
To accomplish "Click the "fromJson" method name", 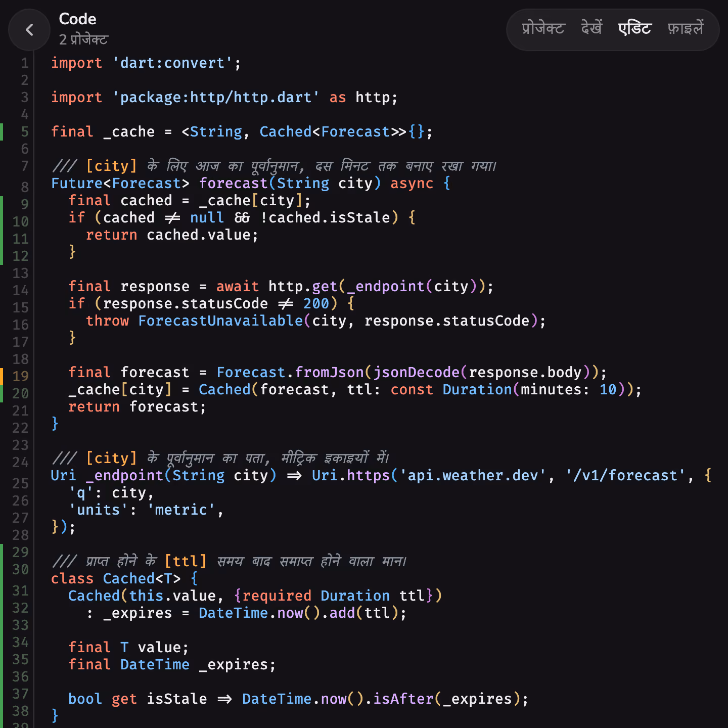I will pos(329,373).
